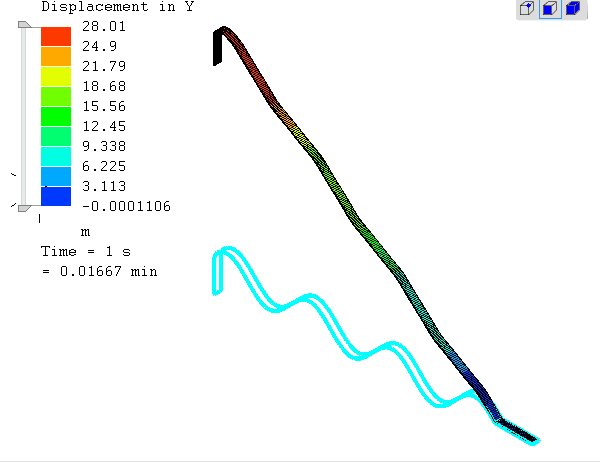Select the body selection solid cube icon
The height and width of the screenshot is (462, 600).
pyautogui.click(x=573, y=8)
